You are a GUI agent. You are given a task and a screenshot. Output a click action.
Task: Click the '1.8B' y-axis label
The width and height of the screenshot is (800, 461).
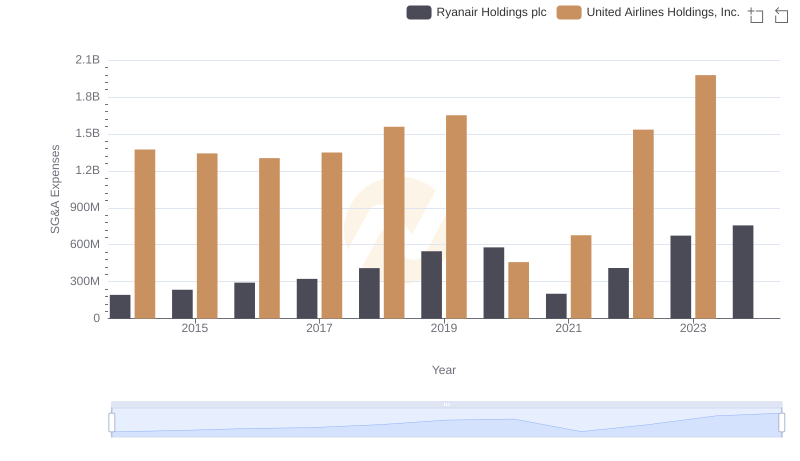click(x=88, y=97)
